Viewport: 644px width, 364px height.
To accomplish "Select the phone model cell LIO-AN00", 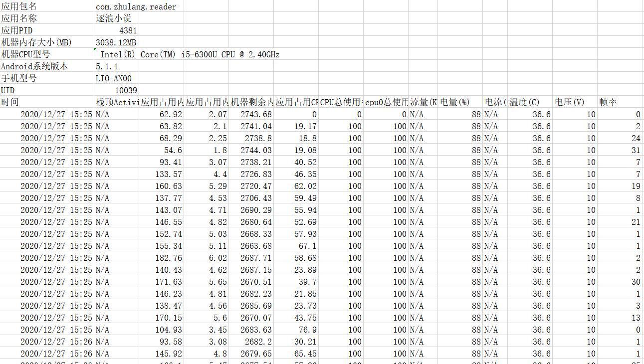I will pyautogui.click(x=117, y=78).
